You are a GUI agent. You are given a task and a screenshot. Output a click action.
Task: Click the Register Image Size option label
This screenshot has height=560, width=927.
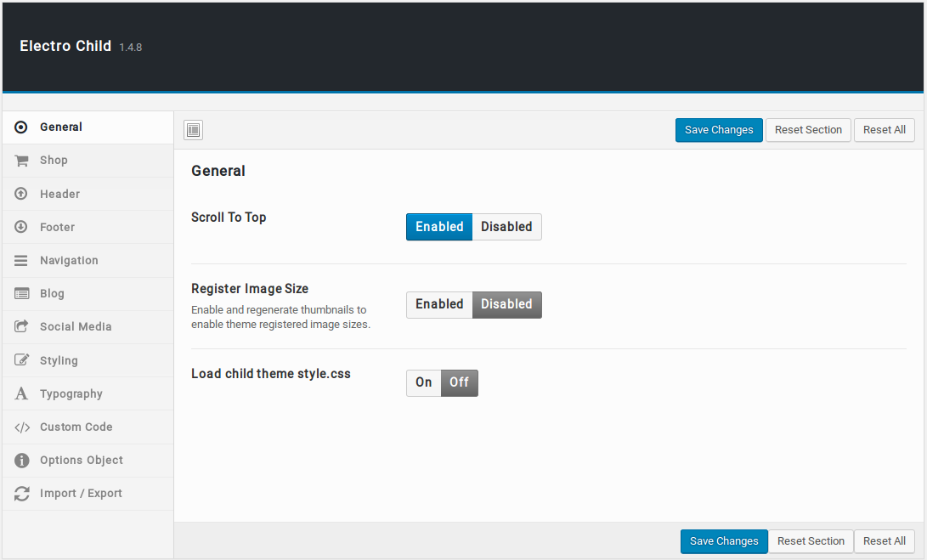[250, 289]
